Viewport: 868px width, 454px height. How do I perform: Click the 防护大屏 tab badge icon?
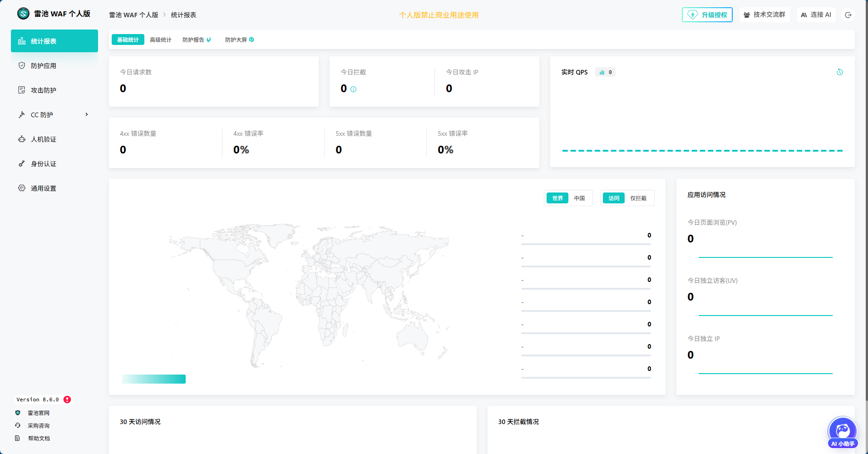click(252, 39)
